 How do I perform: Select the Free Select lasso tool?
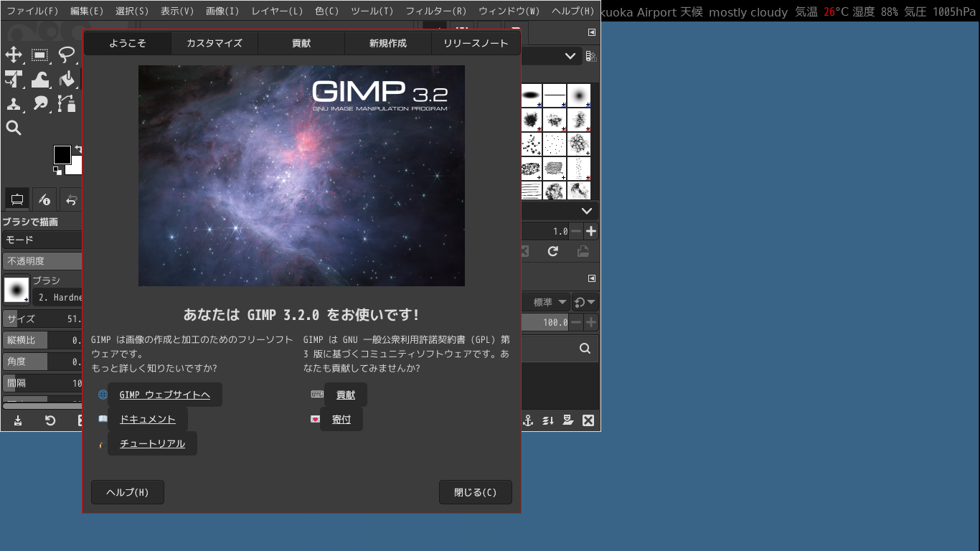pyautogui.click(x=67, y=55)
